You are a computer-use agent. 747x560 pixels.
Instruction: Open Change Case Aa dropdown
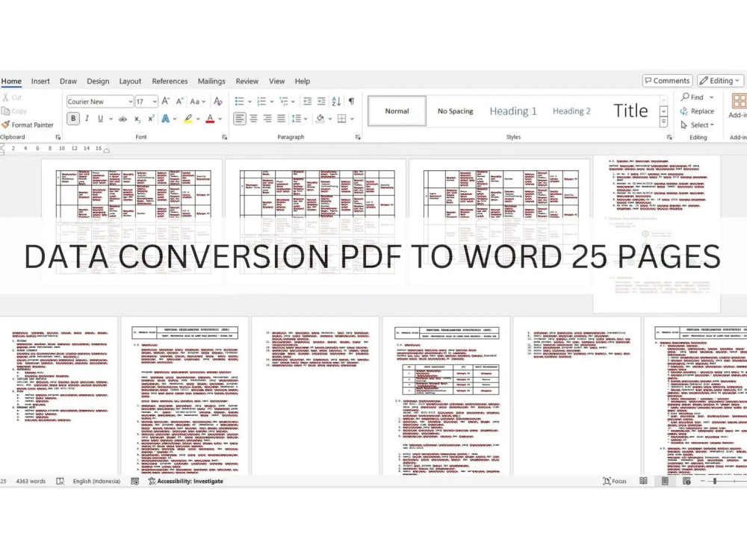click(x=198, y=101)
